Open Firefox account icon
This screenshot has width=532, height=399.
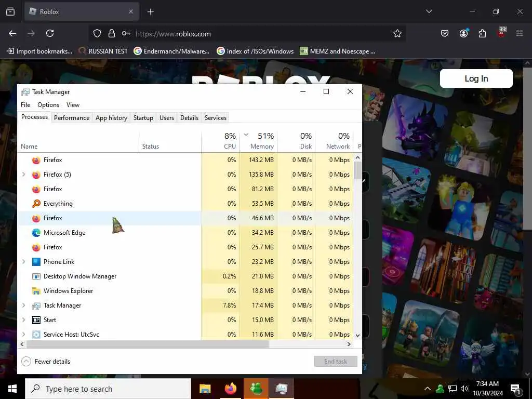463,33
